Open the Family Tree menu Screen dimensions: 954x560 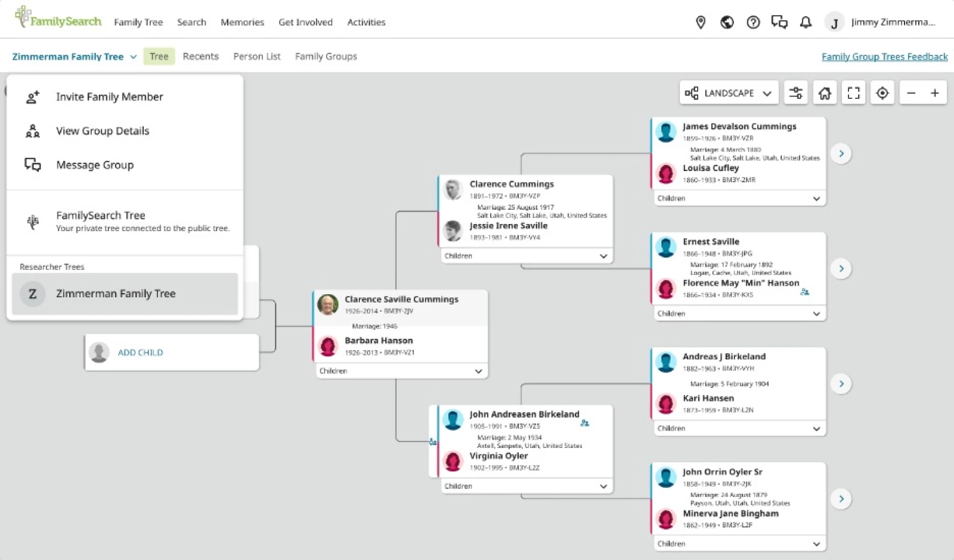pyautogui.click(x=138, y=23)
